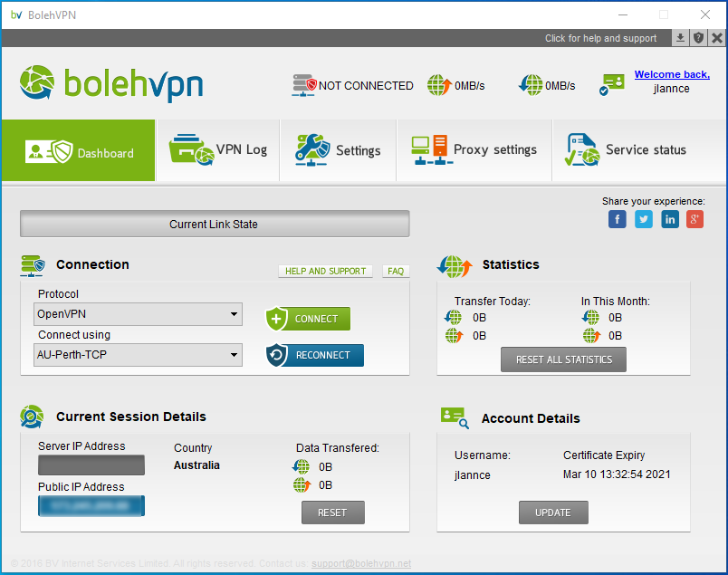Open support@bolehvpn.net email link
Viewport: 728px width, 575px height.
[x=361, y=563]
